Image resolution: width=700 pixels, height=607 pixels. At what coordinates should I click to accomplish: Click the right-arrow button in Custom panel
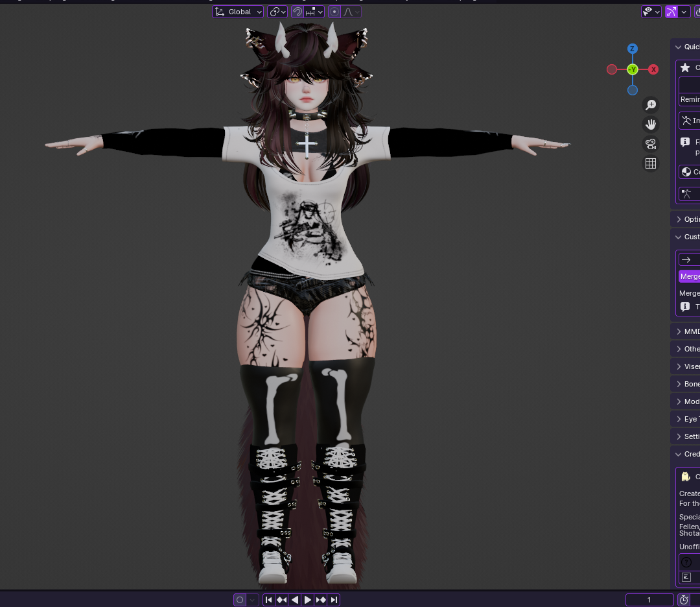pyautogui.click(x=689, y=259)
